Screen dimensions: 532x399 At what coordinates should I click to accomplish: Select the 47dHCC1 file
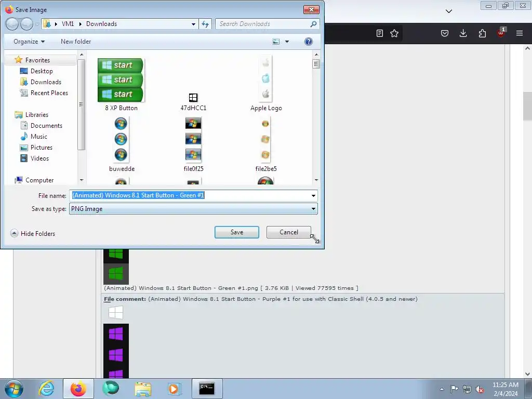click(x=193, y=102)
